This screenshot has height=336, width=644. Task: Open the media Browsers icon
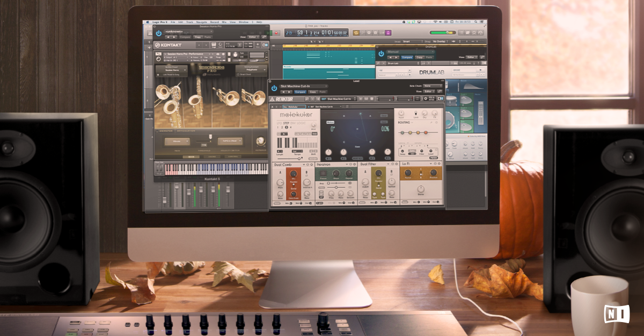pos(481,33)
